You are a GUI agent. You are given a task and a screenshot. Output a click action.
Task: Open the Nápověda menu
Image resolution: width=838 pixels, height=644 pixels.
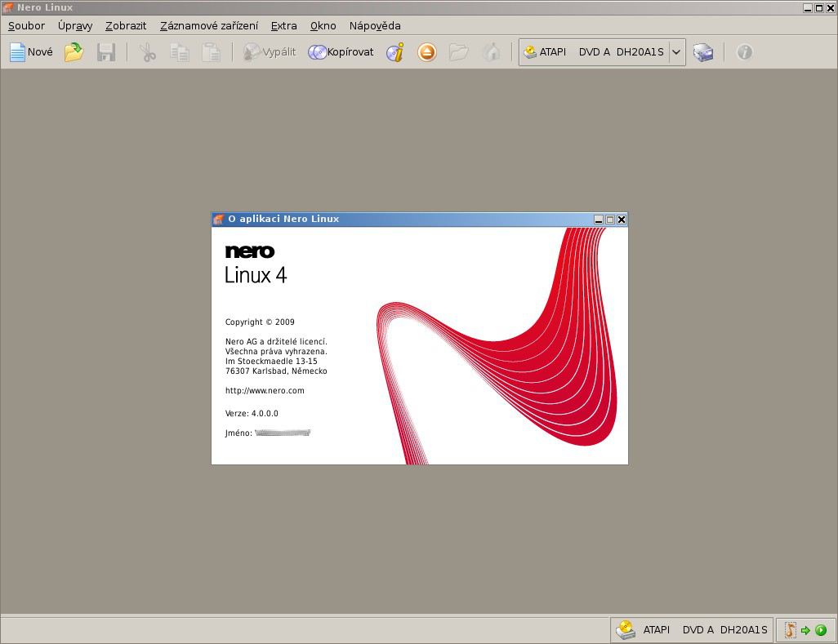pos(375,25)
